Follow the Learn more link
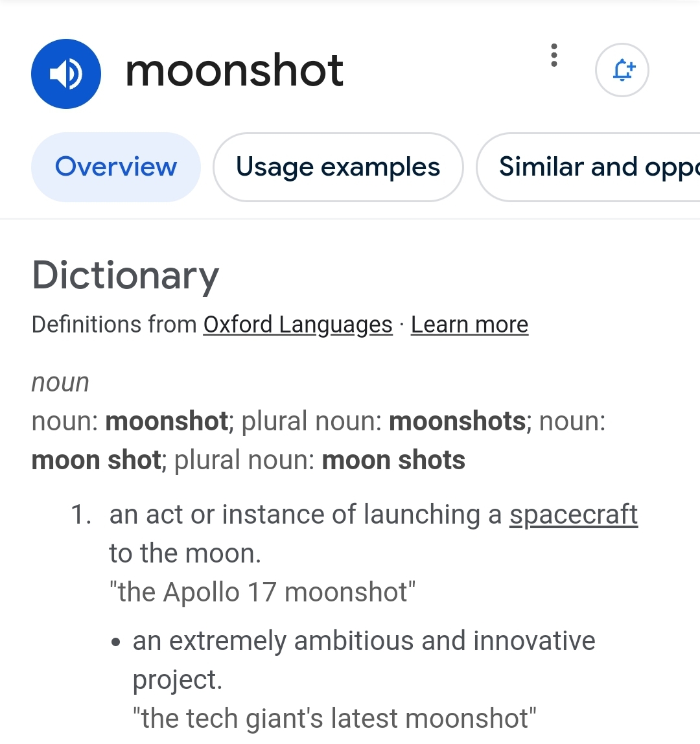This screenshot has width=700, height=744. click(469, 325)
